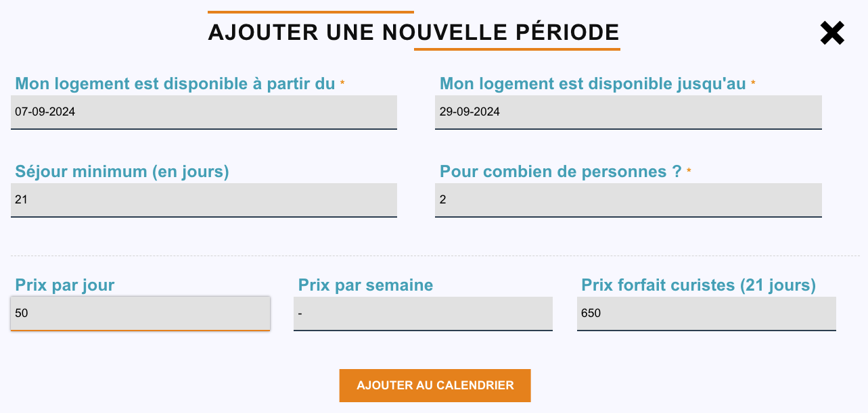Close the new period dialog

831,33
